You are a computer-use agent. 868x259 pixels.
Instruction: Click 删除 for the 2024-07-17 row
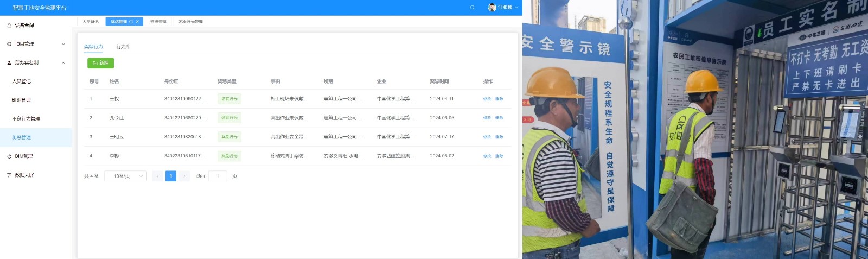pos(499,137)
